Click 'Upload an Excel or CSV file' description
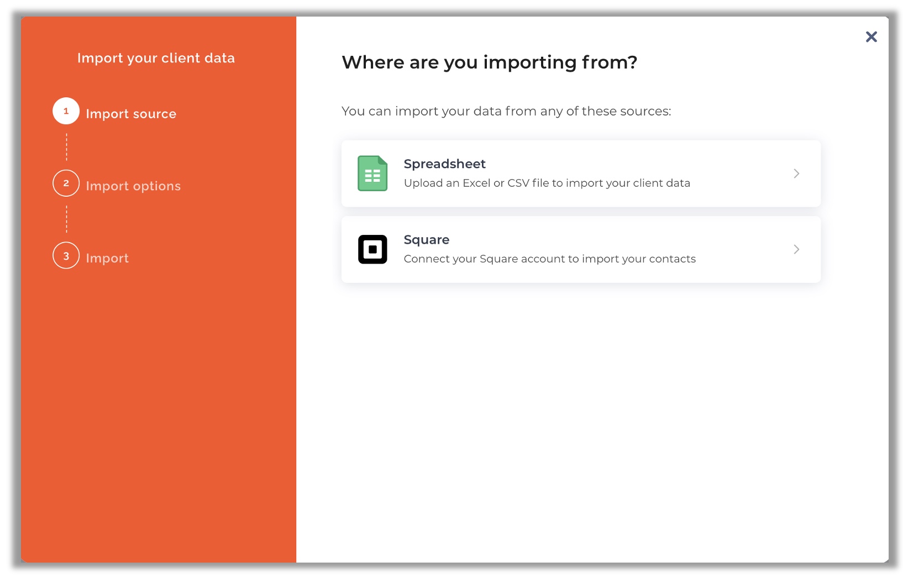This screenshot has height=588, width=903. click(547, 183)
